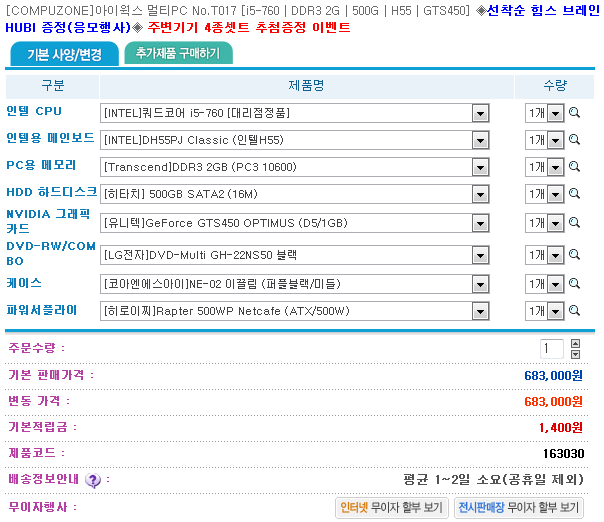Click red 주변기기 4종셋트 추첨증정 이벤트 text
The width and height of the screenshot is (604, 522).
(249, 27)
